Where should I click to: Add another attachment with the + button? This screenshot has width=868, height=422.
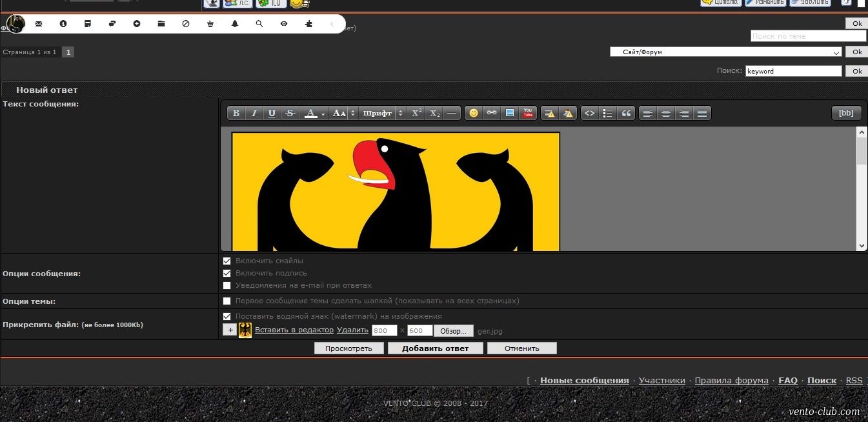(230, 330)
